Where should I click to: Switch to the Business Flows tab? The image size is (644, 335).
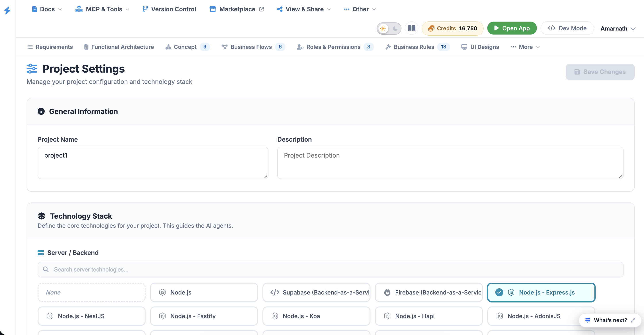(253, 47)
